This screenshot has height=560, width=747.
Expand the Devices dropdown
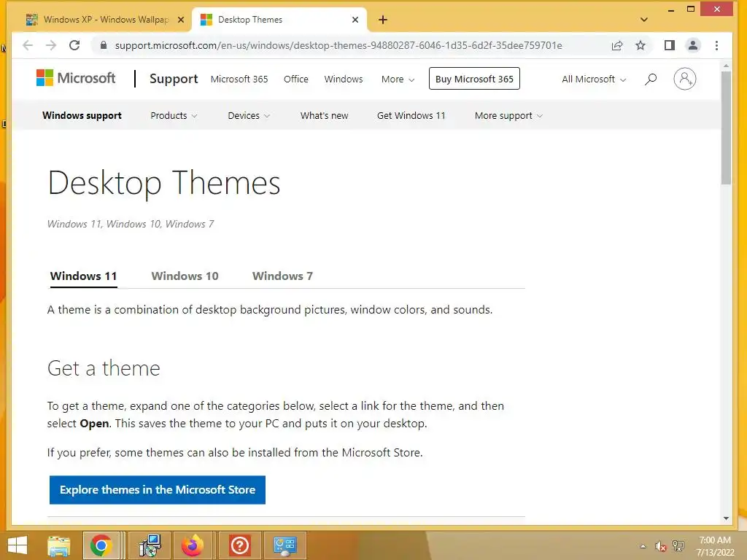249,116
